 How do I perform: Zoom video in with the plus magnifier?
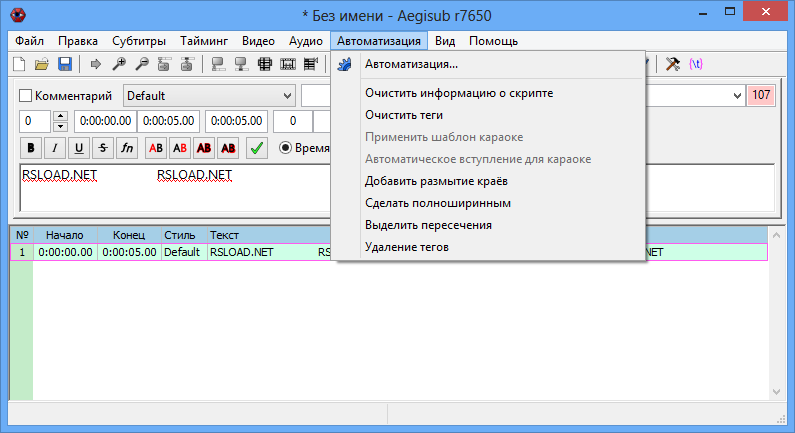coord(119,64)
